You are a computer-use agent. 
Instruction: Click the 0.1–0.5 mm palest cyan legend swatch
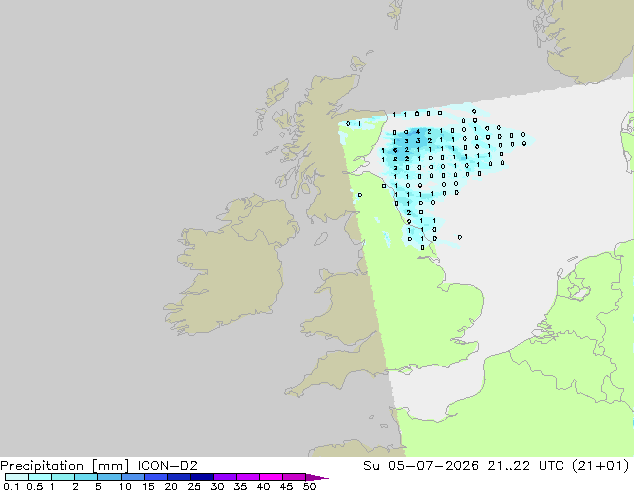pyautogui.click(x=17, y=477)
